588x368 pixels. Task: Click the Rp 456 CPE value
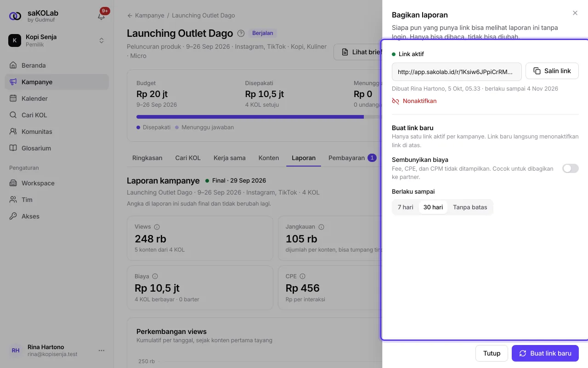303,288
